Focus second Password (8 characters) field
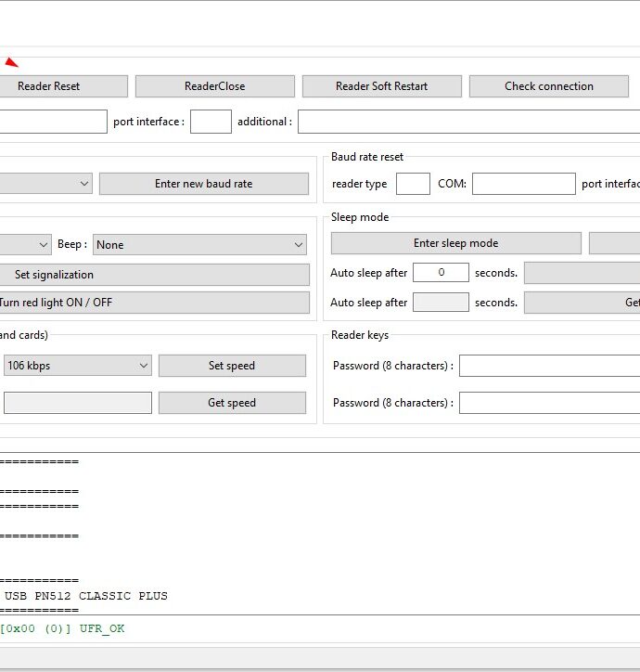Screen dimensions: 640x672 (x=550, y=403)
